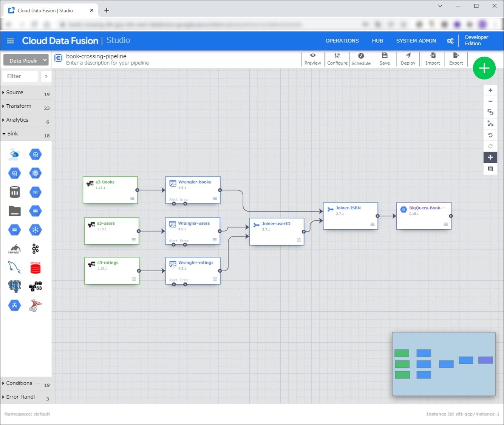Viewport: 504px width, 425px height.
Task: Deploy the pipeline
Action: pos(408,59)
